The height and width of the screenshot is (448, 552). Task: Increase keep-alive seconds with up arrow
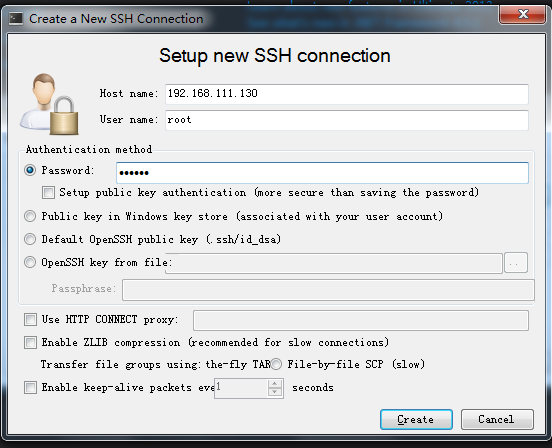pyautogui.click(x=275, y=384)
